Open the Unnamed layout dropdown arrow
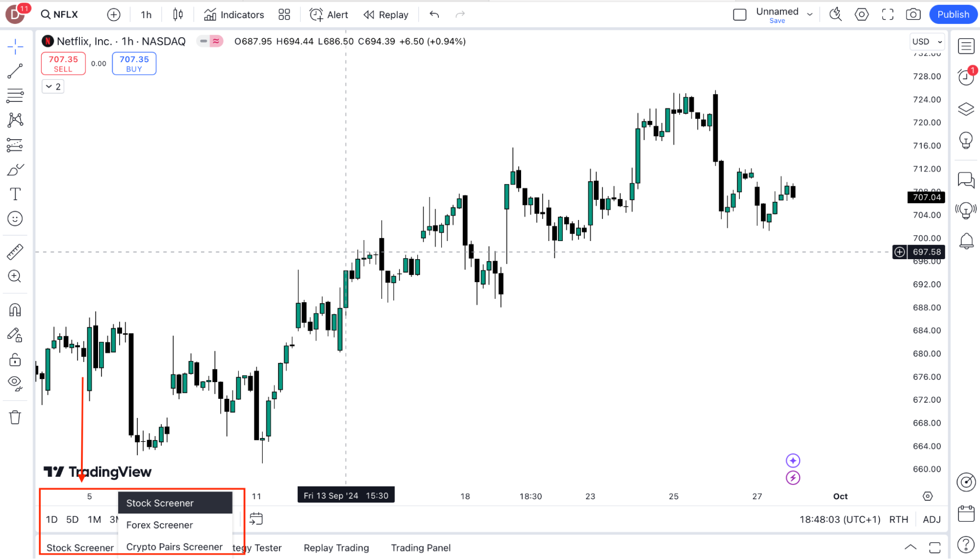980x559 pixels. click(x=810, y=15)
